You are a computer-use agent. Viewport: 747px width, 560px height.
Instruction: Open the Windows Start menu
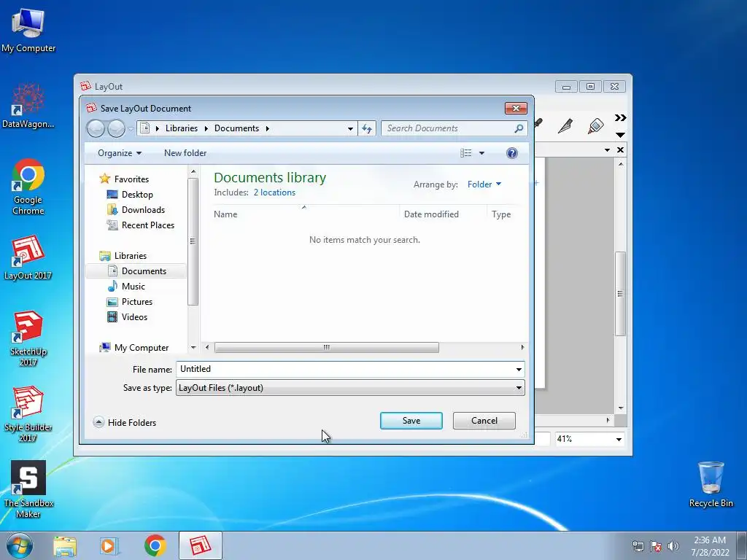20,545
